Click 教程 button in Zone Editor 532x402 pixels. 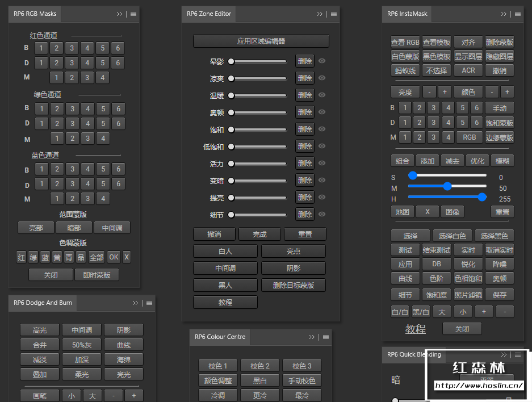tap(225, 302)
